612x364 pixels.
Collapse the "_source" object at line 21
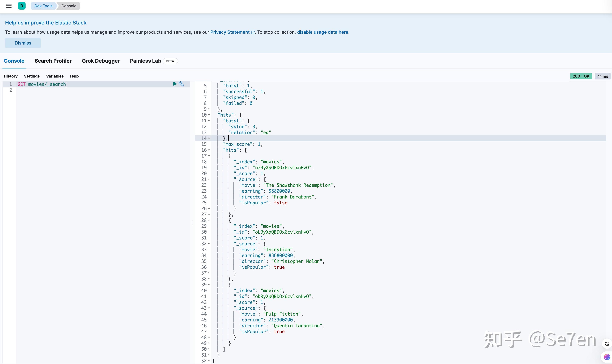[209, 179]
